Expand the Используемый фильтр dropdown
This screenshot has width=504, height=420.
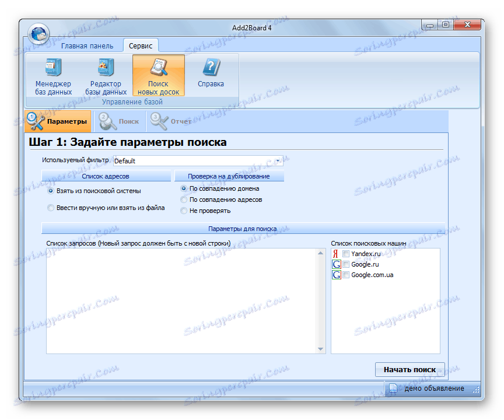pyautogui.click(x=278, y=160)
